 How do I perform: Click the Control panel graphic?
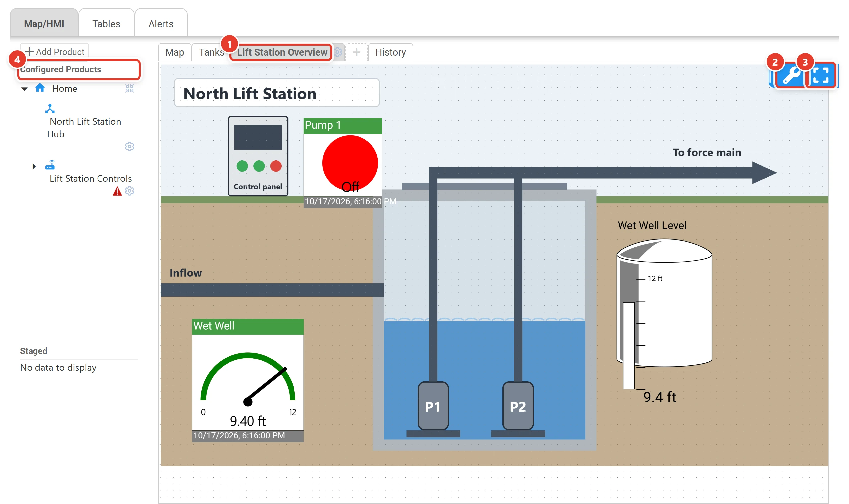point(258,156)
